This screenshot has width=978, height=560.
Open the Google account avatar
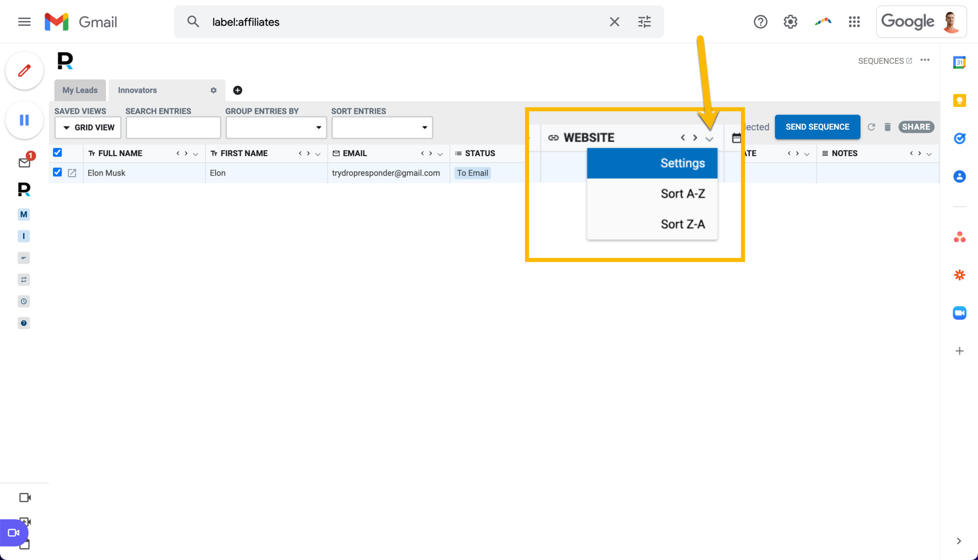pyautogui.click(x=951, y=22)
